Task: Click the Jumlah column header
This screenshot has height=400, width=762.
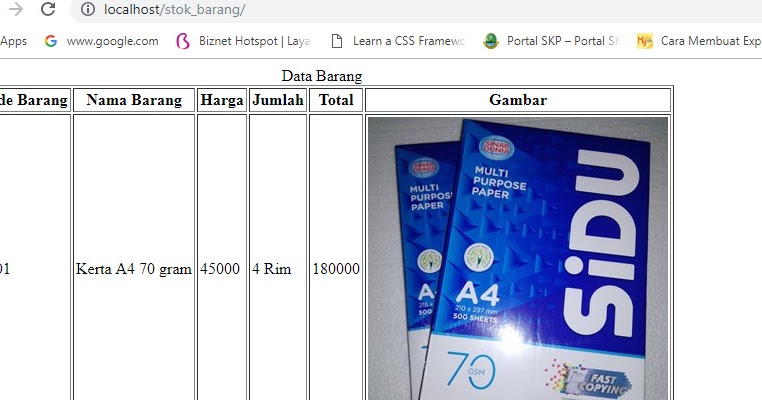Action: (x=278, y=100)
